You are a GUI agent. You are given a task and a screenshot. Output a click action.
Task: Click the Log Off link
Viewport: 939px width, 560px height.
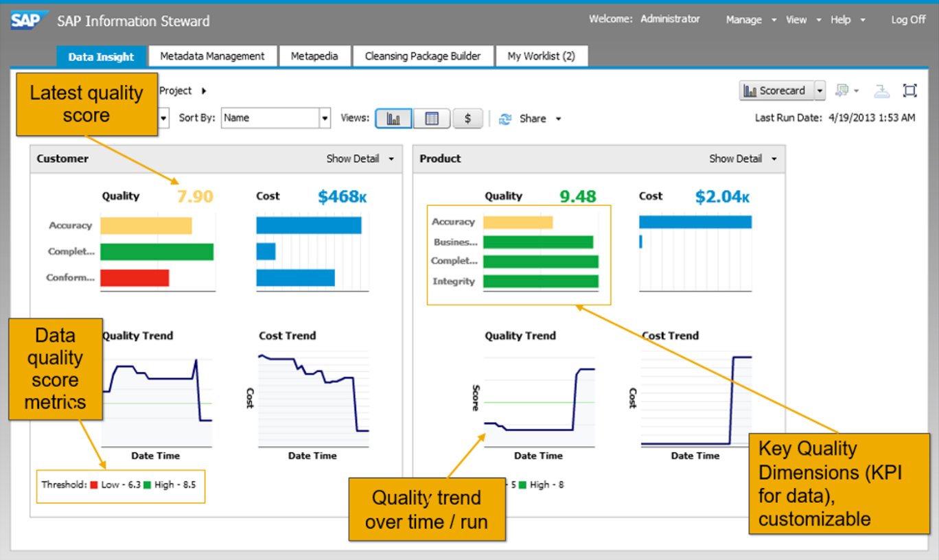pyautogui.click(x=908, y=20)
